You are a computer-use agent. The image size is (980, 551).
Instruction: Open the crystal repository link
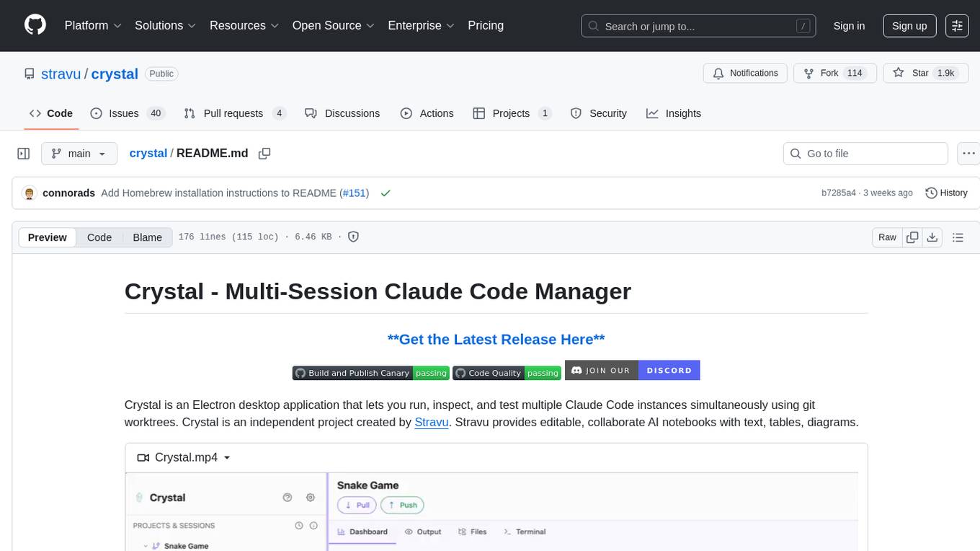click(x=115, y=74)
